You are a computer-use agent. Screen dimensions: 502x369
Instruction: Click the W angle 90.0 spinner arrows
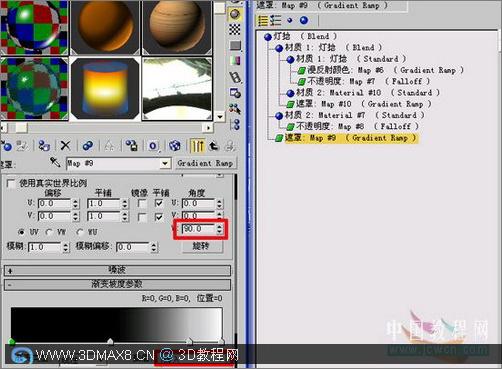click(219, 229)
